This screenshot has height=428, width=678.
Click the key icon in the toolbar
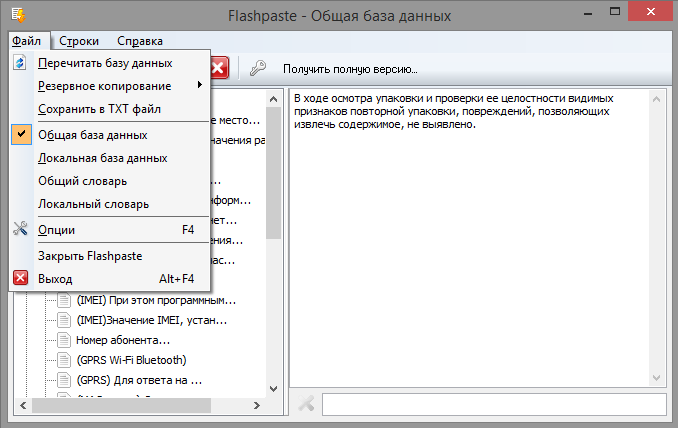tap(258, 68)
